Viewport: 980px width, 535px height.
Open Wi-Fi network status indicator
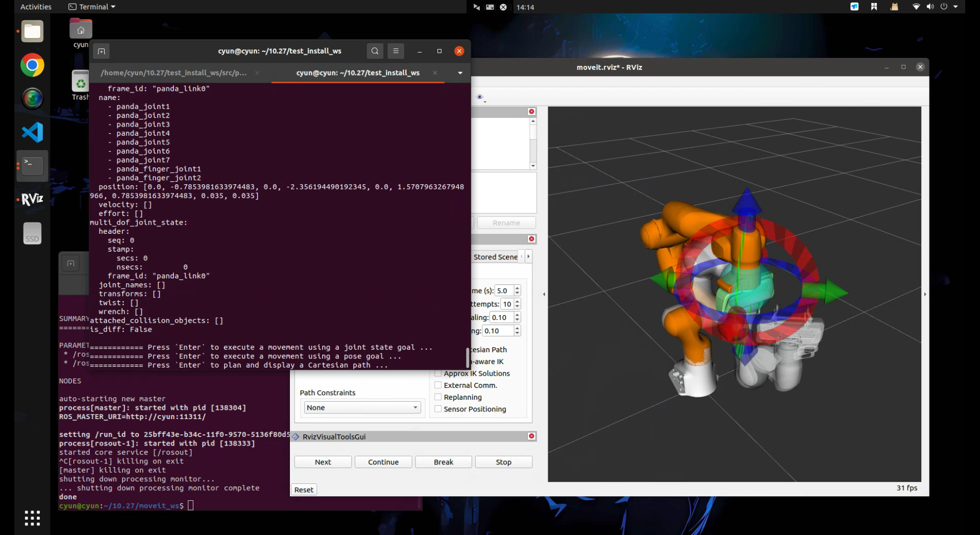click(x=916, y=7)
